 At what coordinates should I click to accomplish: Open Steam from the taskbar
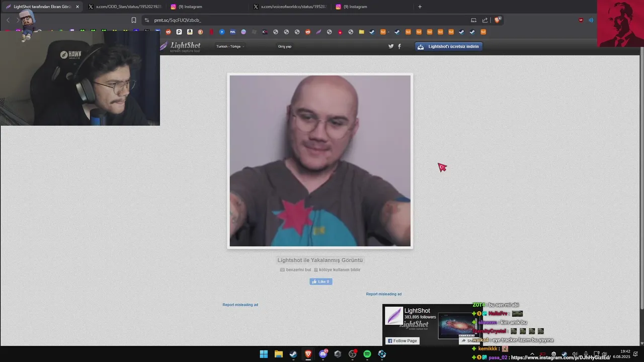[x=293, y=354]
